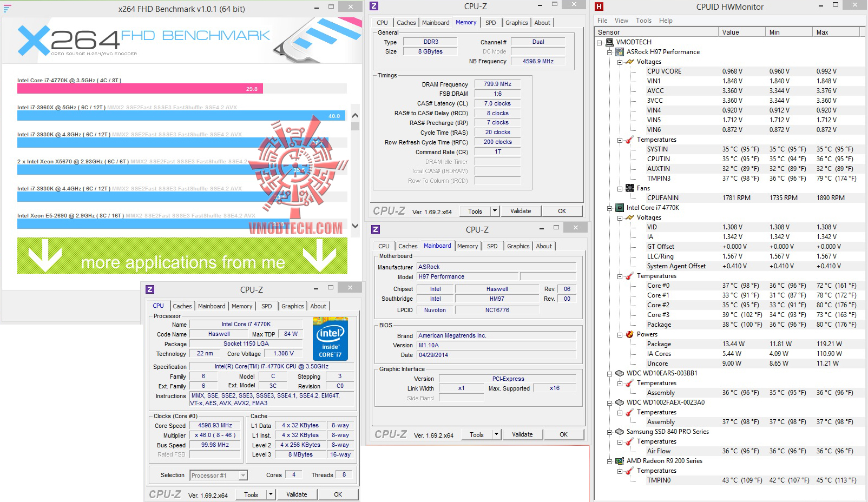868x502 pixels.
Task: Select the Intel Core i7 4770K processor icon
Action: pyautogui.click(x=620, y=208)
